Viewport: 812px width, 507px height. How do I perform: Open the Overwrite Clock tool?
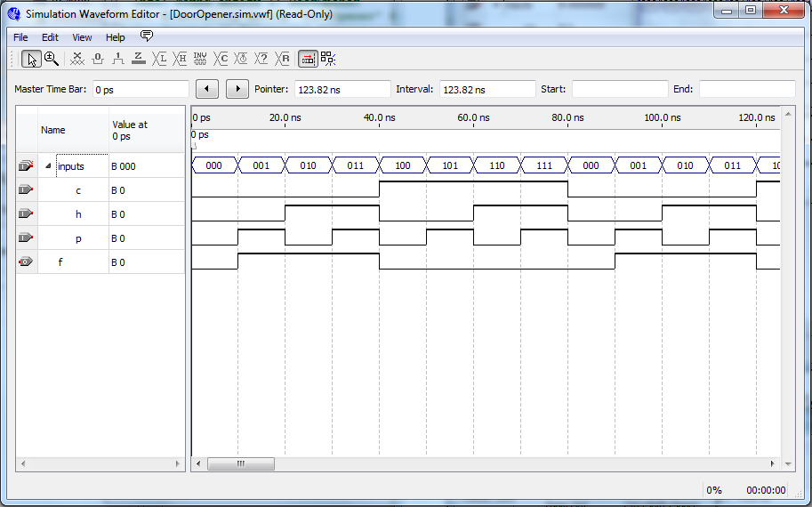click(x=241, y=59)
